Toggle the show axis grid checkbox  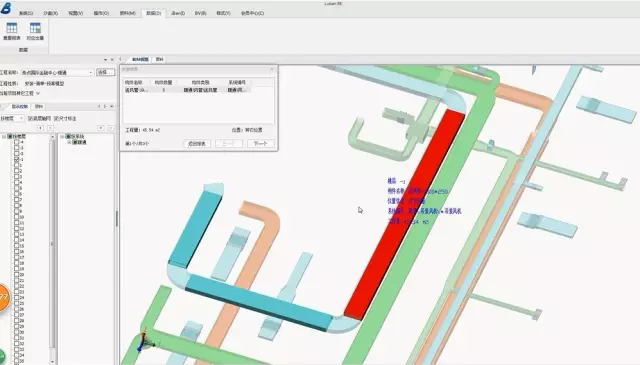pos(31,118)
